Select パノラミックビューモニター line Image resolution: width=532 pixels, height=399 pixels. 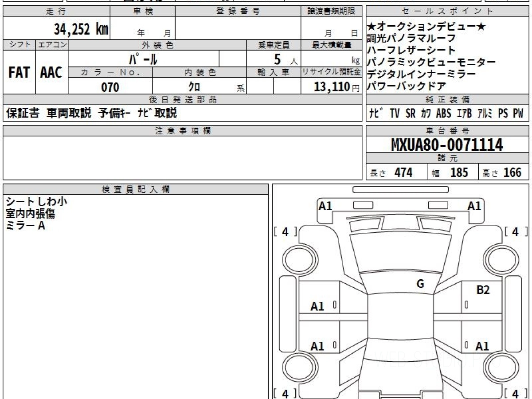pos(431,62)
